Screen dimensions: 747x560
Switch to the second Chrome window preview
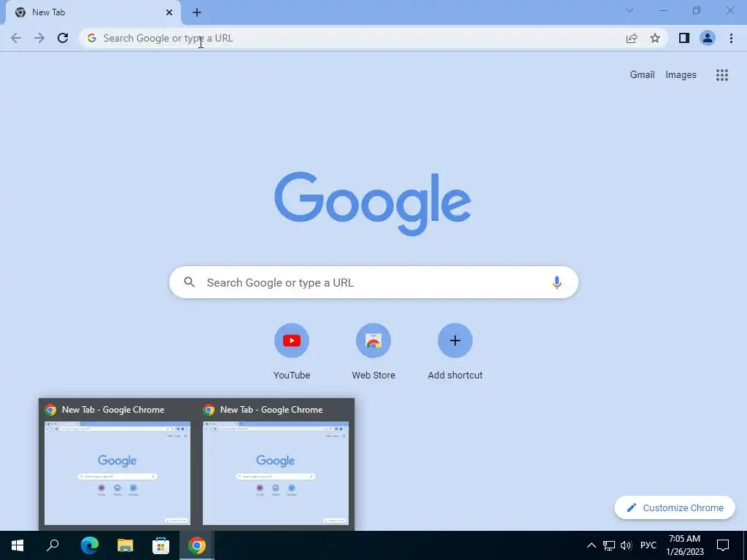pyautogui.click(x=275, y=464)
